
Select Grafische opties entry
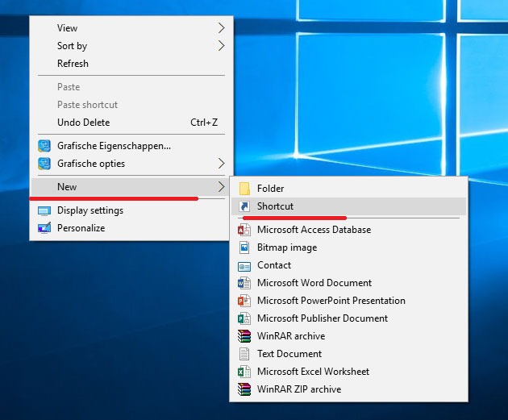pos(131,164)
